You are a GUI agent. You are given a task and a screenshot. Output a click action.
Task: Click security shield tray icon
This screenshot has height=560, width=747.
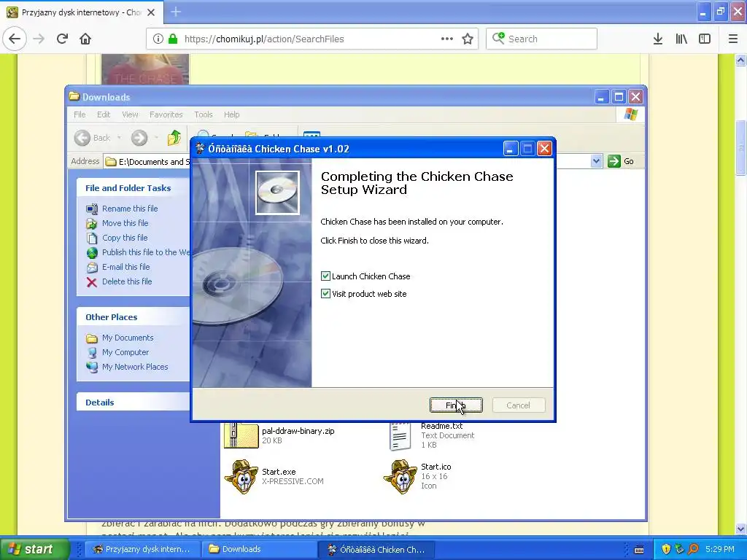(666, 549)
